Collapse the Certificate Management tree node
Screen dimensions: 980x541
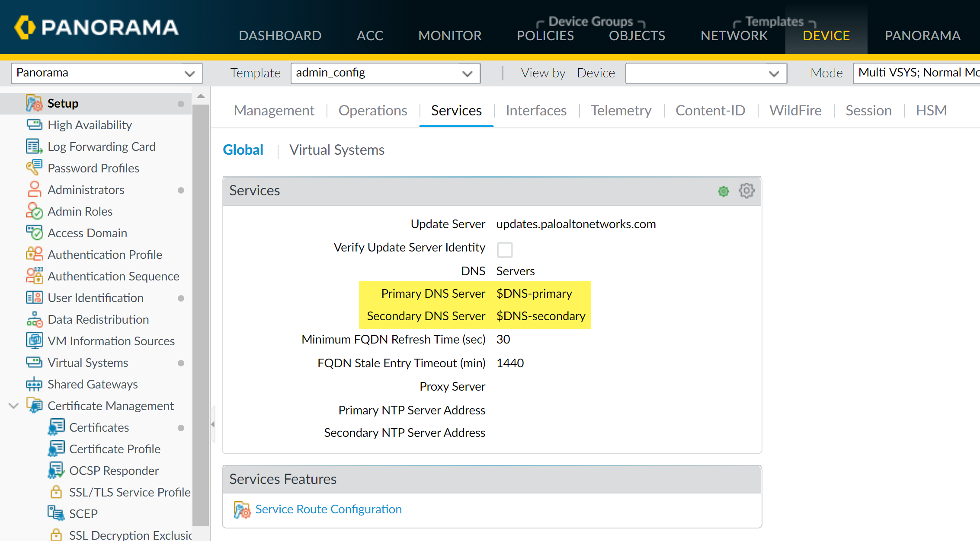click(x=13, y=406)
